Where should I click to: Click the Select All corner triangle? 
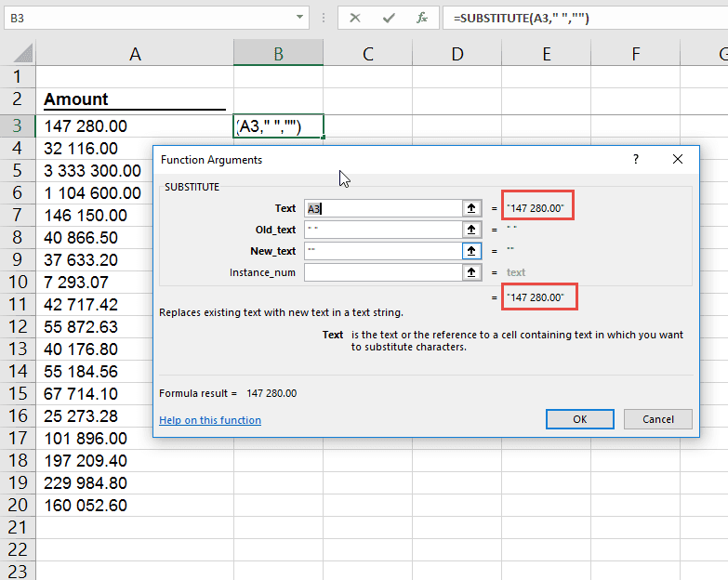click(23, 53)
